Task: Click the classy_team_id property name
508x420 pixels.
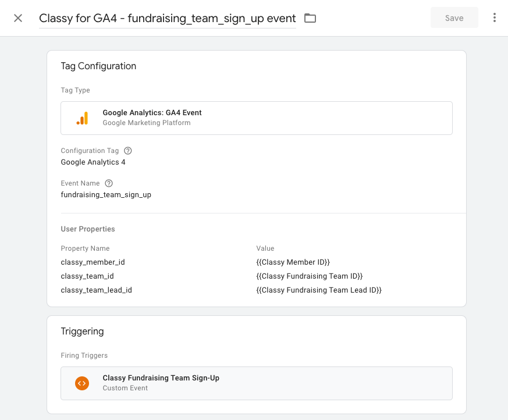Action: [x=87, y=276]
